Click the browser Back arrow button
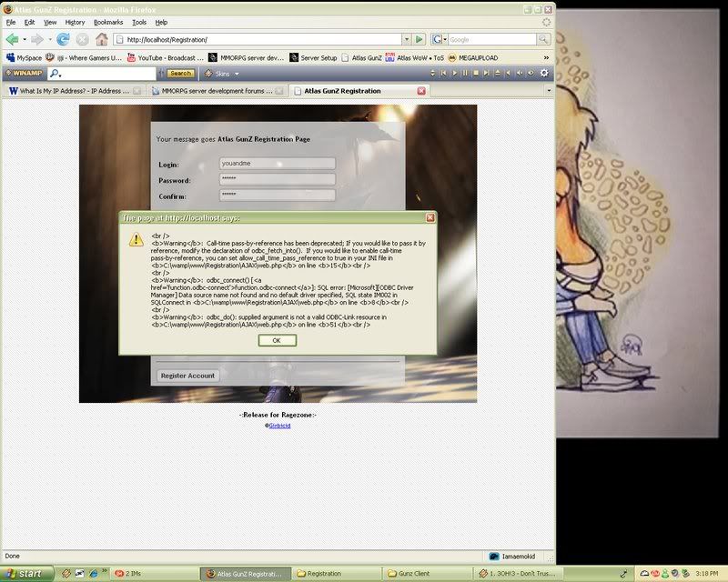The image size is (728, 582). click(x=12, y=39)
